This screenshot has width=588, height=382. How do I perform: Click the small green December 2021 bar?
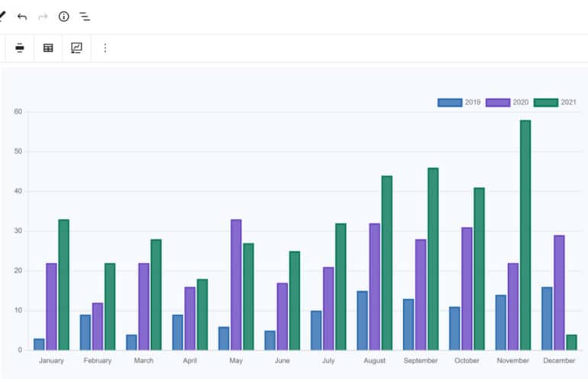571,342
